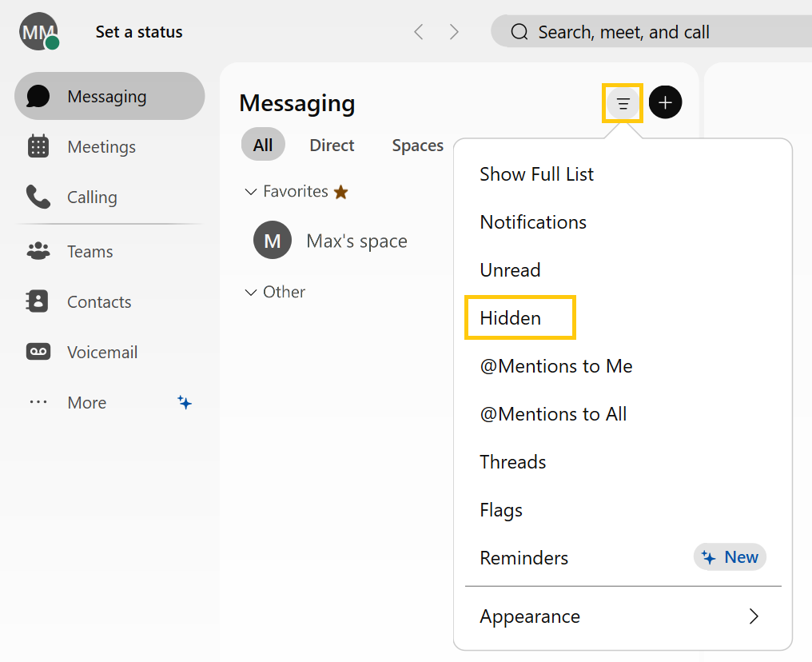Switch to the Direct tab
The image size is (812, 662).
click(x=332, y=145)
